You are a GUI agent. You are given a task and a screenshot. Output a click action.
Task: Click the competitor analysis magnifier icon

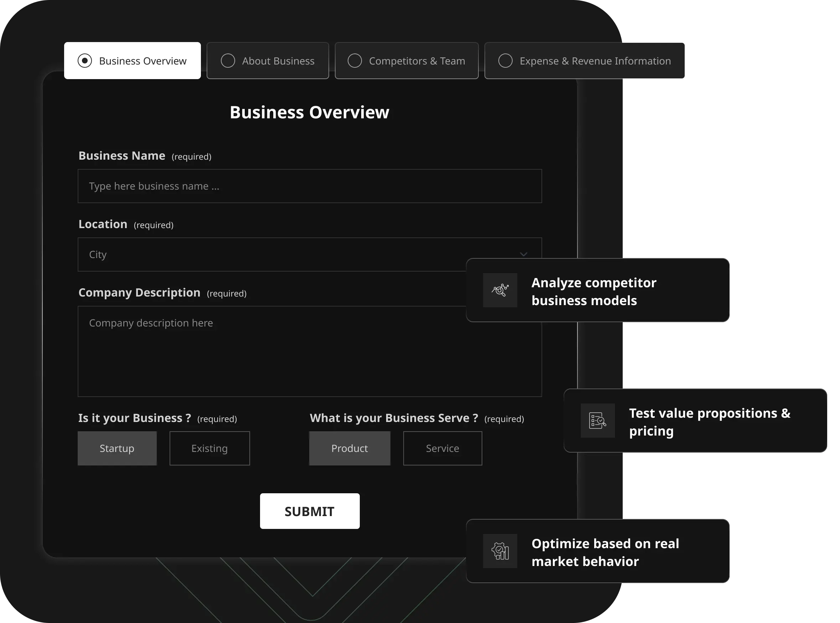pyautogui.click(x=500, y=290)
